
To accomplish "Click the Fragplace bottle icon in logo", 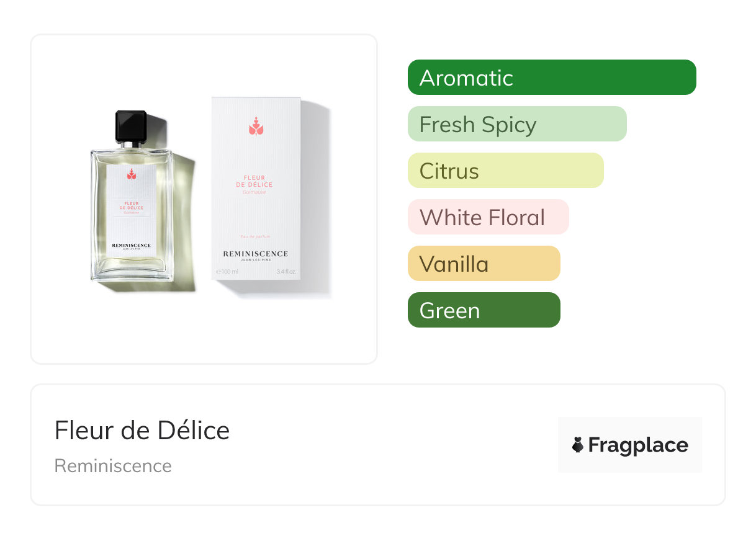I will click(x=578, y=445).
